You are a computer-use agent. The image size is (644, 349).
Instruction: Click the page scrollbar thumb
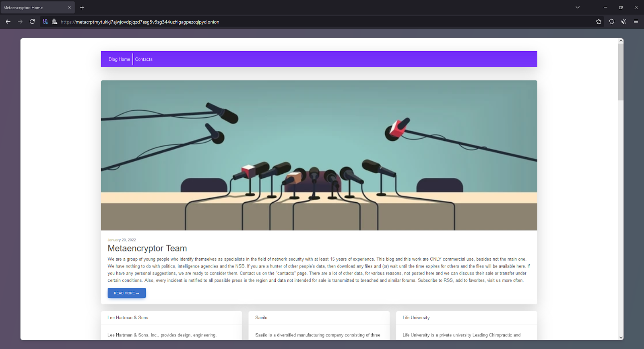(621, 72)
